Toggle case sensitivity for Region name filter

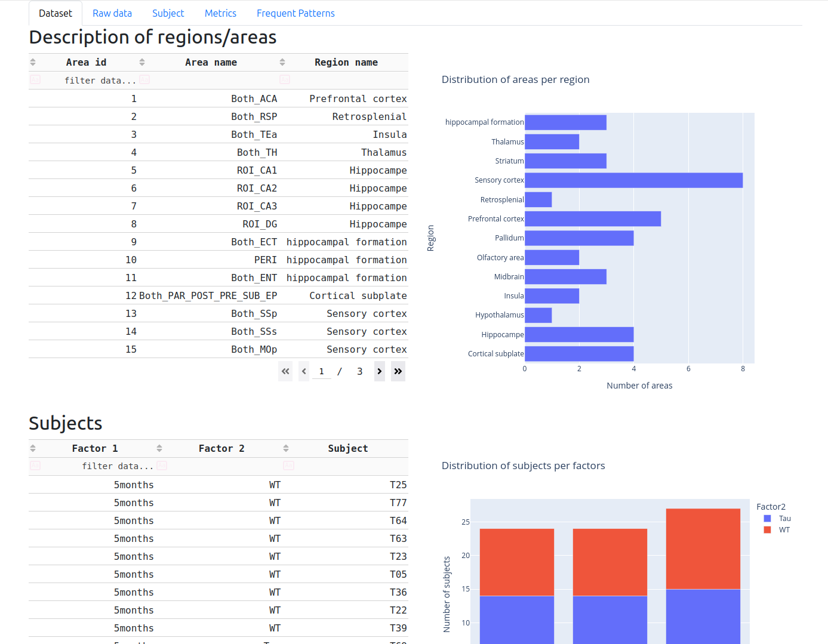tap(285, 79)
